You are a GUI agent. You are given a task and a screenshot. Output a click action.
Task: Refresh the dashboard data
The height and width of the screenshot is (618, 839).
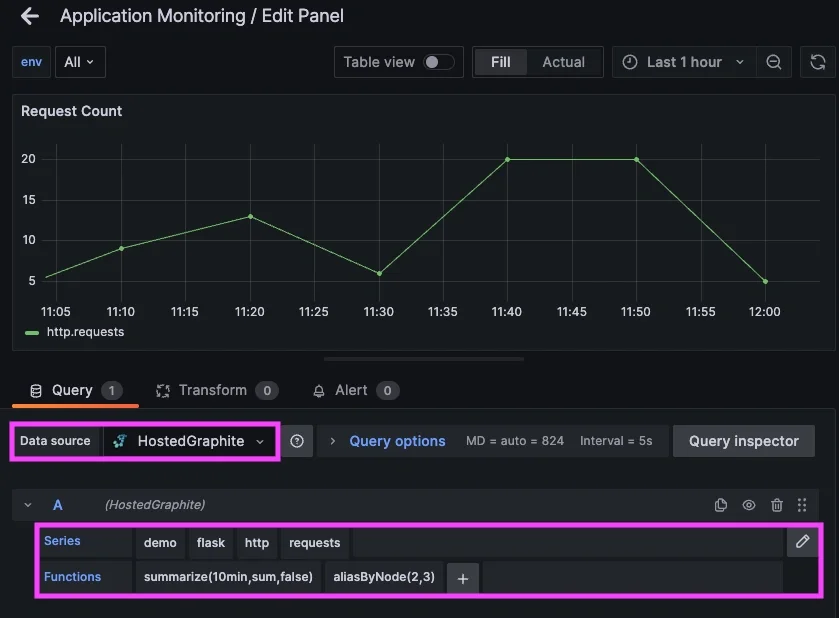(x=818, y=61)
